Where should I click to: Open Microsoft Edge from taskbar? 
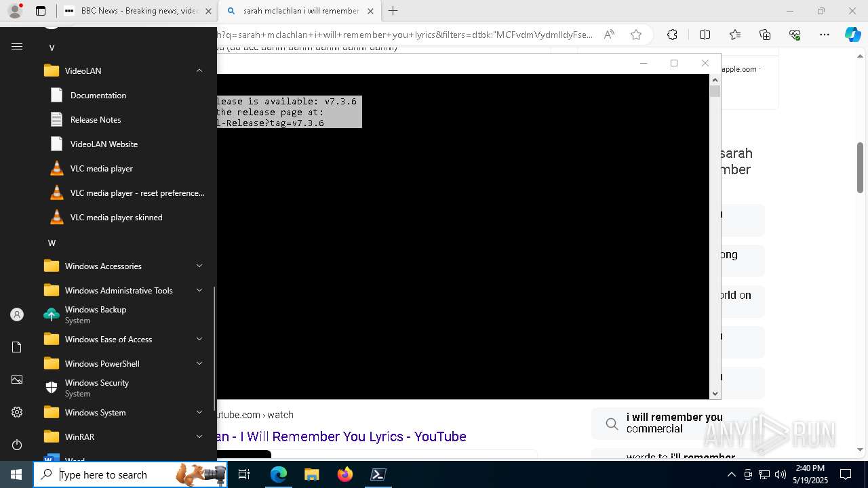click(279, 474)
